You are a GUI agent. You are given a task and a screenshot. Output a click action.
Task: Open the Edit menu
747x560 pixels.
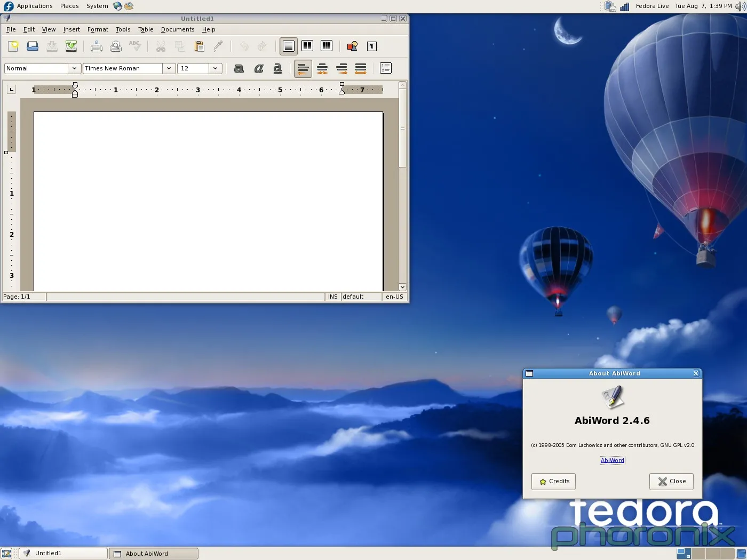[x=29, y=29]
